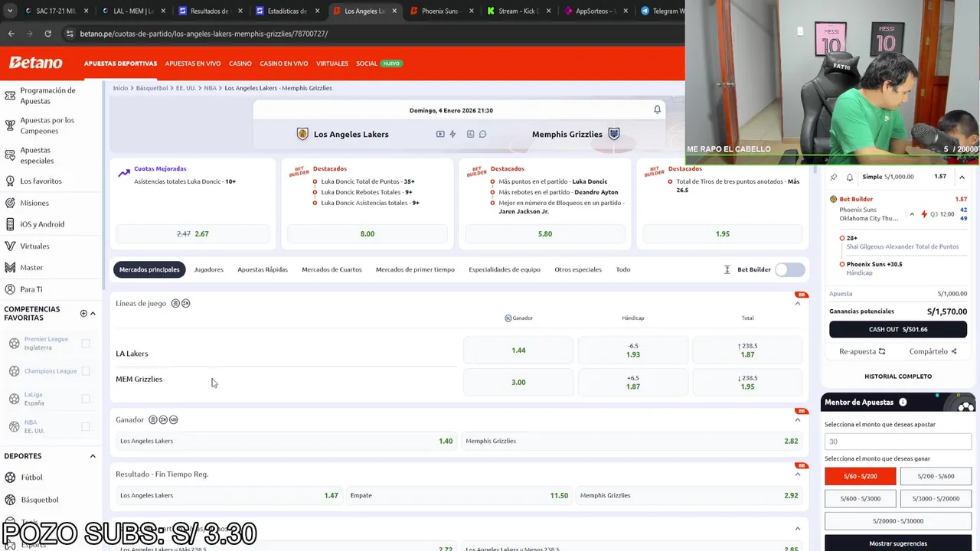Select MEM Grizzlies handicap +6.5 odds

[x=632, y=382]
